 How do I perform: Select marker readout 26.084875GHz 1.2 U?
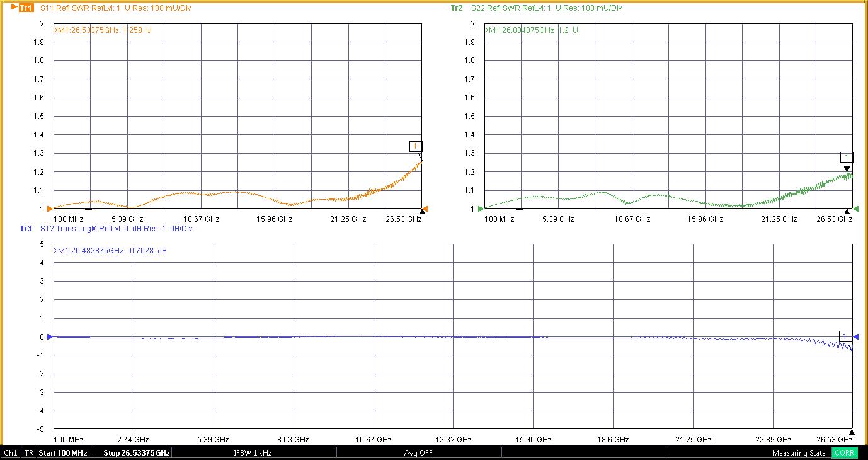point(531,30)
